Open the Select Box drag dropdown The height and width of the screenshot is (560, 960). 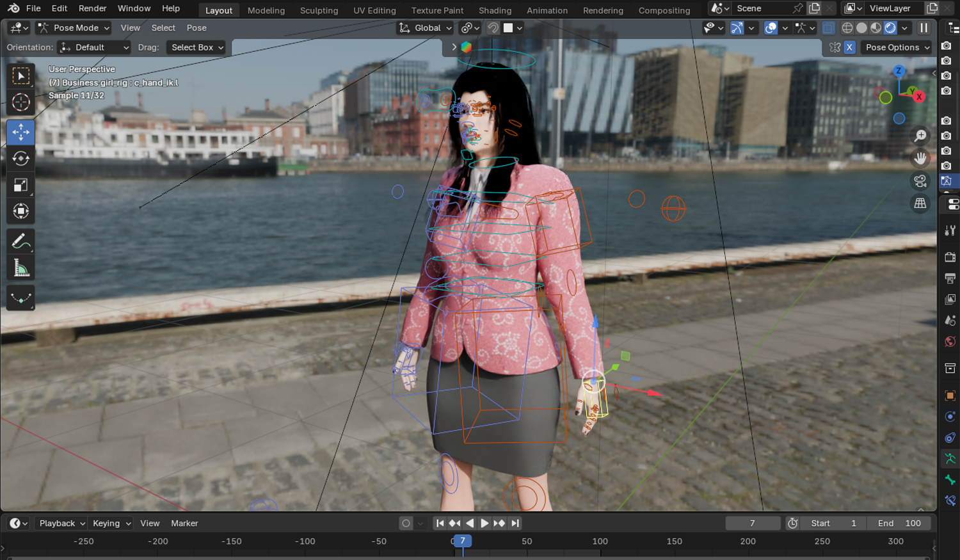click(196, 47)
